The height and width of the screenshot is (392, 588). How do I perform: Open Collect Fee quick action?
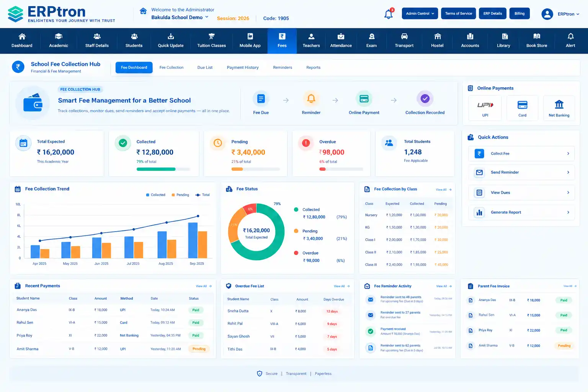click(521, 154)
